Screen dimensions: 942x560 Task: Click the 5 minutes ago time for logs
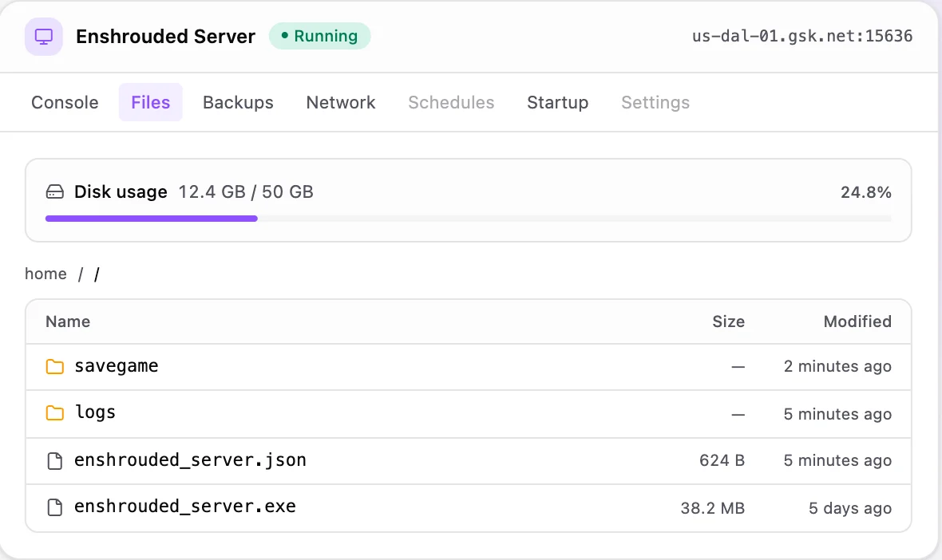click(x=837, y=414)
